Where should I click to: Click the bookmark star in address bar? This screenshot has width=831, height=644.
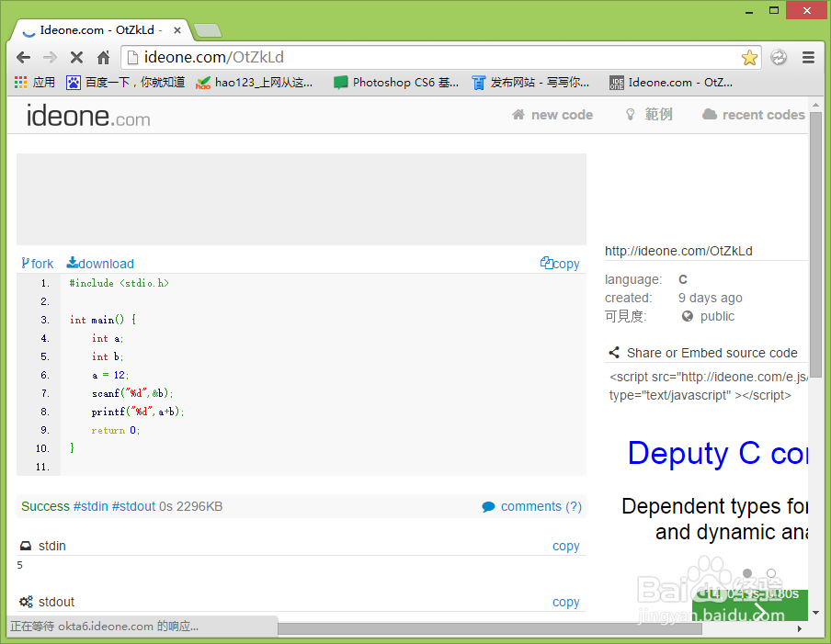click(x=749, y=57)
